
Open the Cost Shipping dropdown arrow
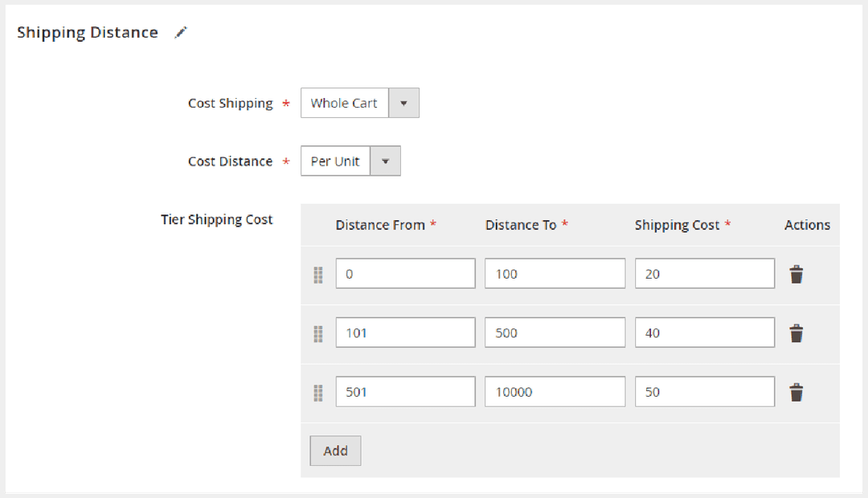pos(403,103)
